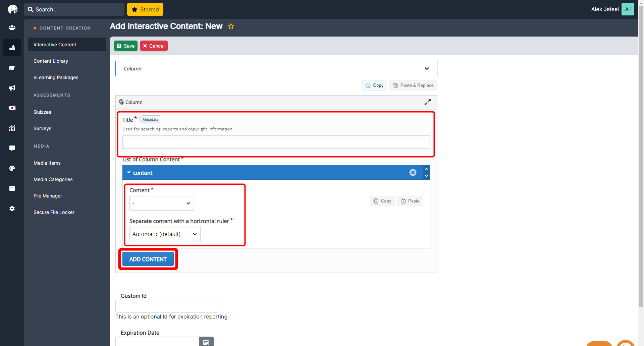Open the Content type select dropdown

(x=162, y=203)
